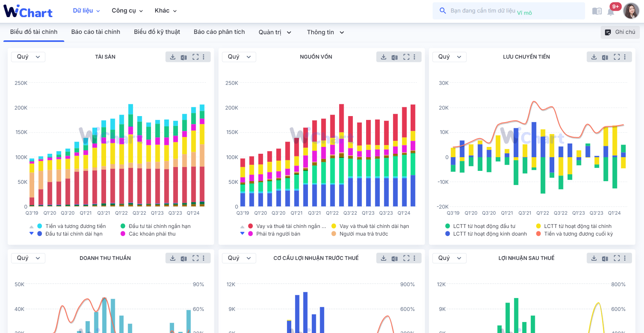644x333 pixels.
Task: Page NGUỒN VỐN legend down arrow
Action: tap(243, 233)
